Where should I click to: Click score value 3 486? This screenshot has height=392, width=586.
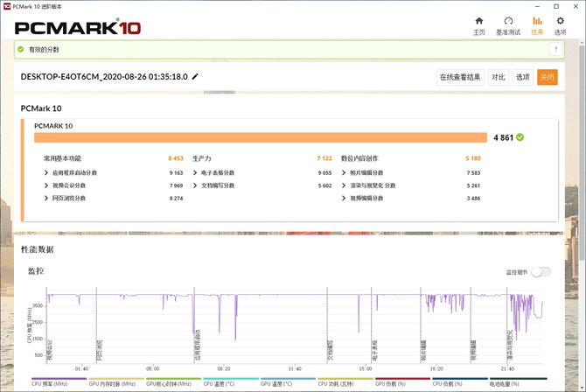coord(473,199)
